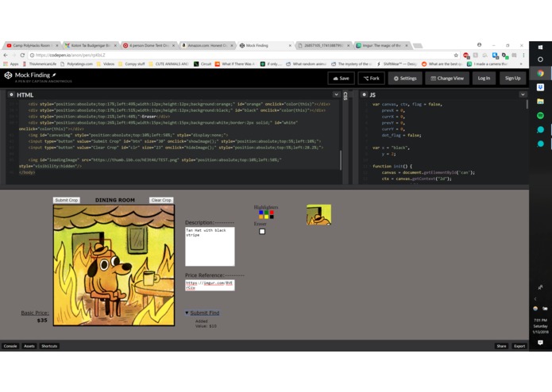Click browser back arrow
Image resolution: width=552 pixels, height=392 pixels.
point(6,56)
